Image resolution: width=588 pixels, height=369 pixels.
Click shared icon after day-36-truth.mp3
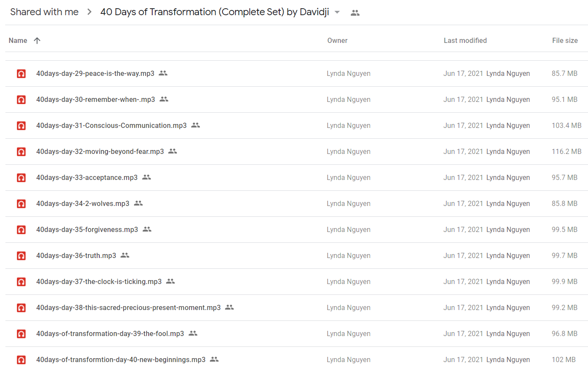125,255
